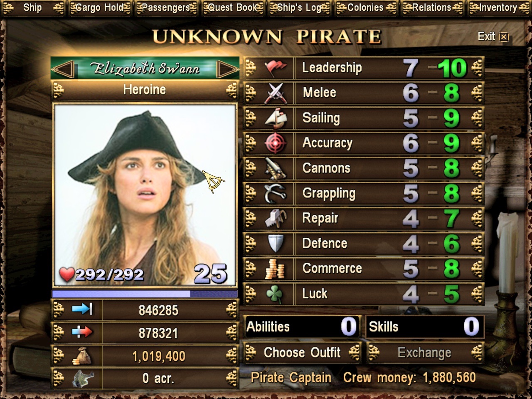
Task: Click the Exchange button
Action: pyautogui.click(x=425, y=353)
